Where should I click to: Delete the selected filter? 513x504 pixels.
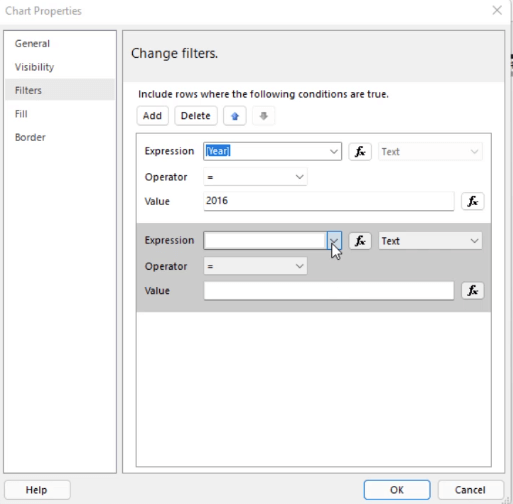(x=196, y=116)
